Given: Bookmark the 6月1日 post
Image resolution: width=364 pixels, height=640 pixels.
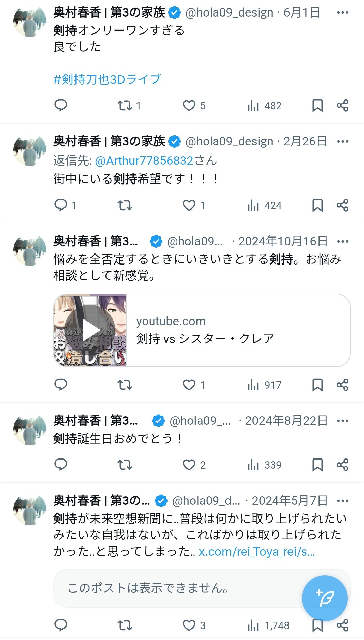Looking at the screenshot, I should click(317, 106).
